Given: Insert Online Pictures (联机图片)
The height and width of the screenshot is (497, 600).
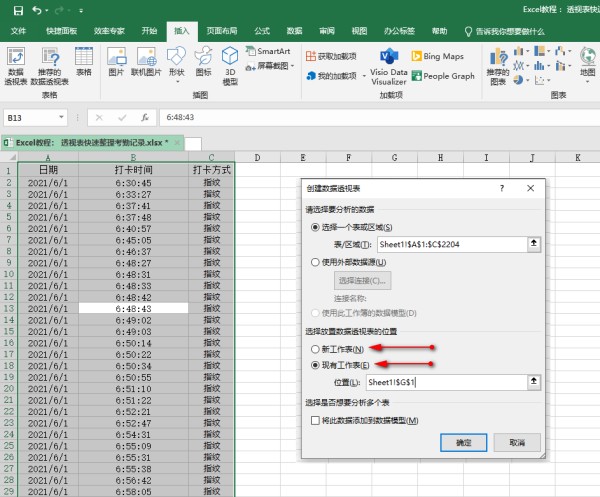Looking at the screenshot, I should (x=146, y=61).
